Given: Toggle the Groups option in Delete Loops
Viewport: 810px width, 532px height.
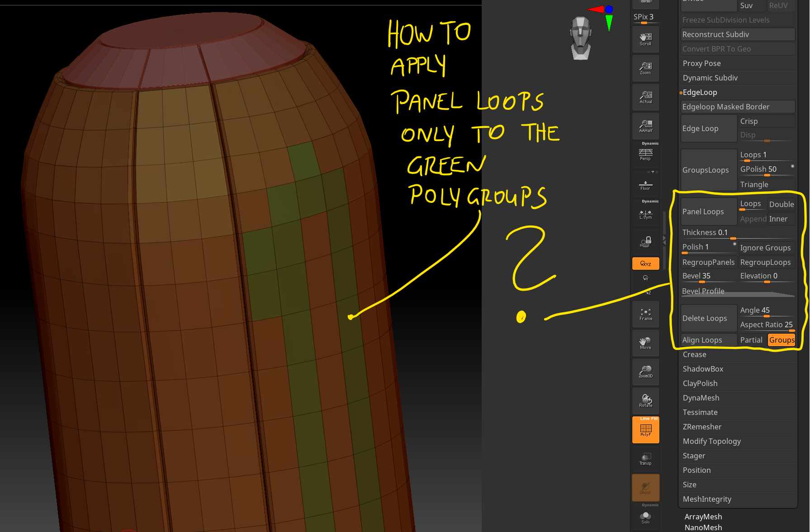Looking at the screenshot, I should point(782,340).
